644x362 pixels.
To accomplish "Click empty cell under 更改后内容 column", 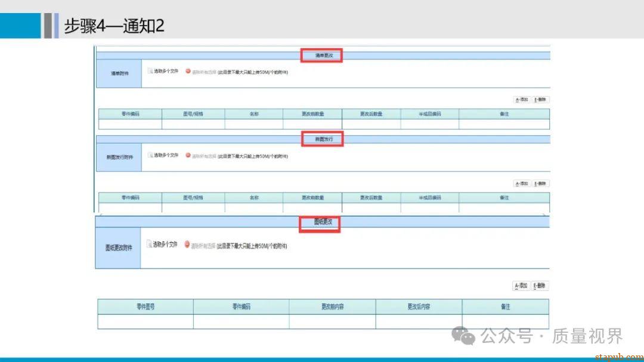I will 419,321.
